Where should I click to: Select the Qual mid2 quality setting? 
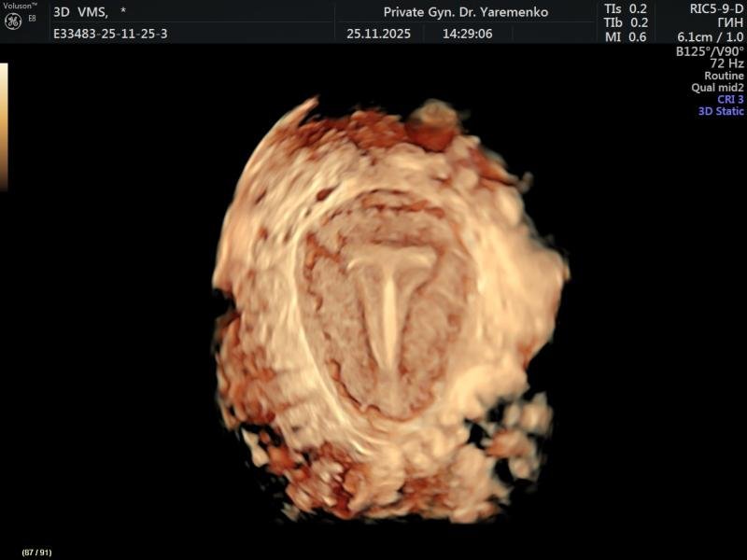[x=717, y=88]
